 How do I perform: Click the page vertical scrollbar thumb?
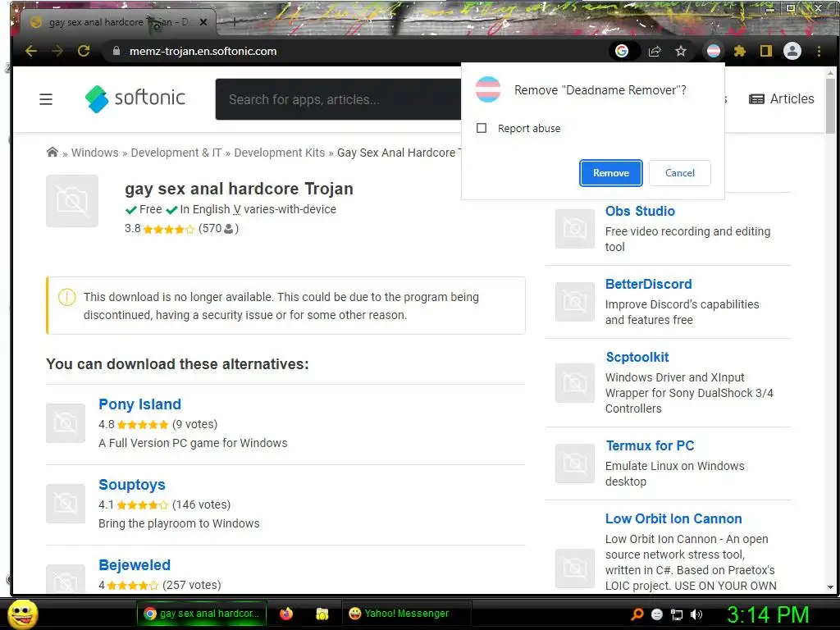[x=830, y=106]
